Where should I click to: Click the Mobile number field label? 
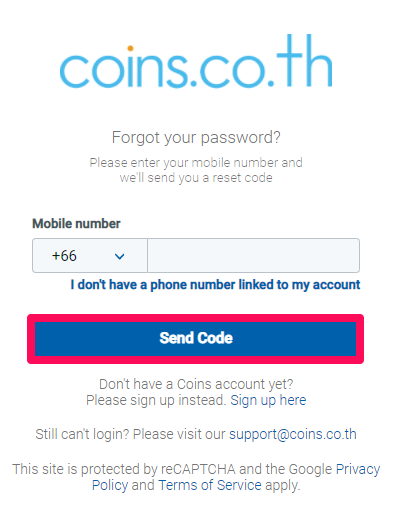coord(76,224)
